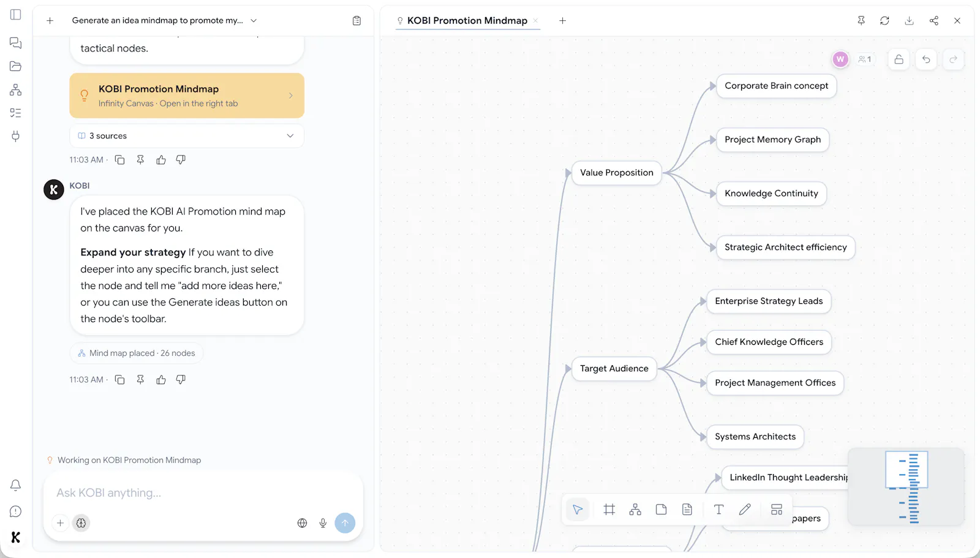980x558 pixels.
Task: Select the Systems Architects node
Action: (x=755, y=437)
